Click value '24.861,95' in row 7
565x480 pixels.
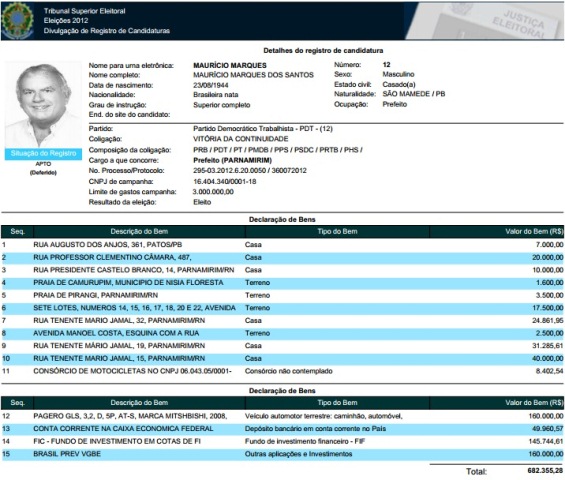pyautogui.click(x=548, y=320)
